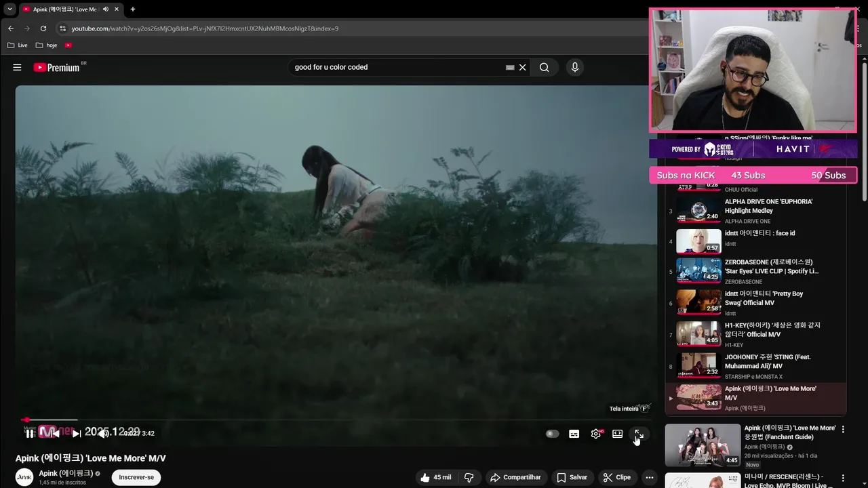Like the video with 45 mil likes

[x=435, y=477]
